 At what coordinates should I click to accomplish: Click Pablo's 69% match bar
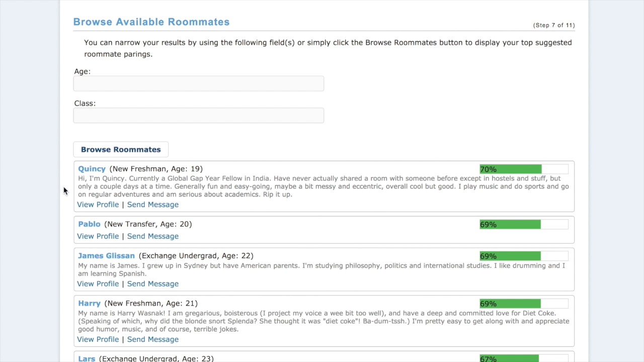(524, 224)
